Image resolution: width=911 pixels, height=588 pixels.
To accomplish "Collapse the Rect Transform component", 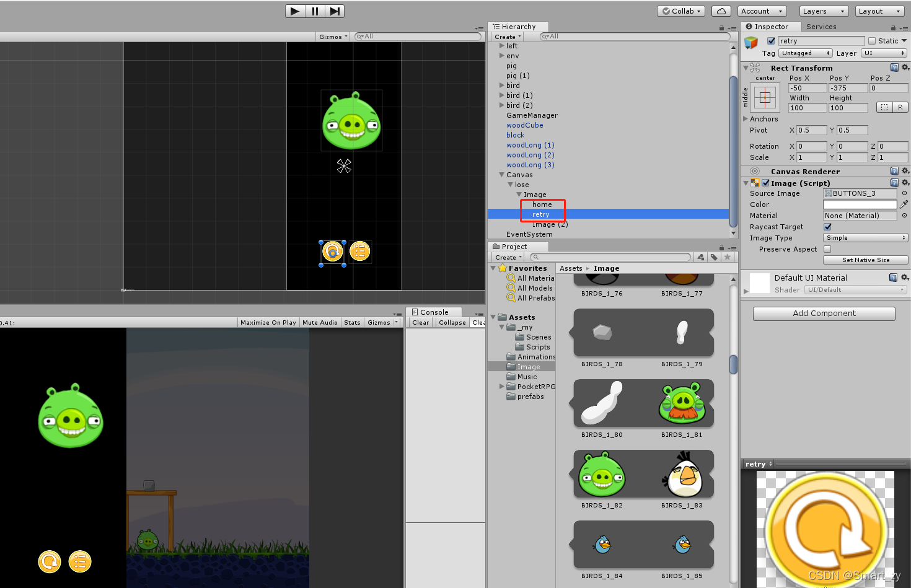I will pos(746,68).
